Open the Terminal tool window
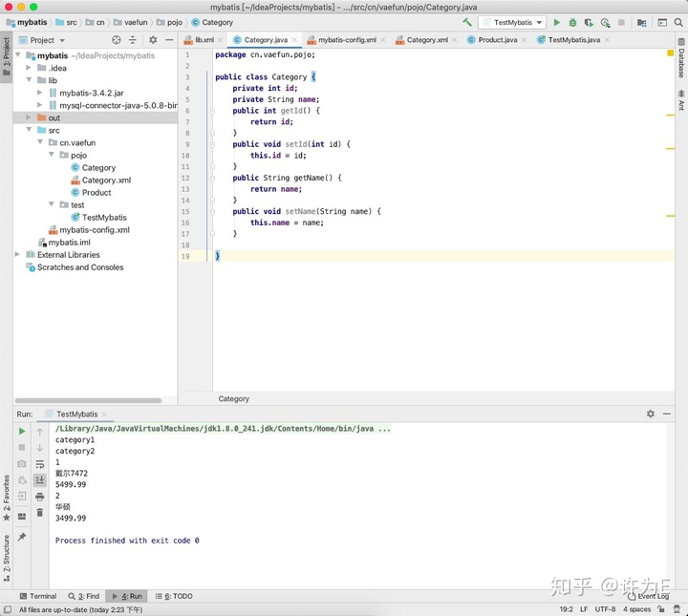This screenshot has width=688, height=616. click(38, 596)
